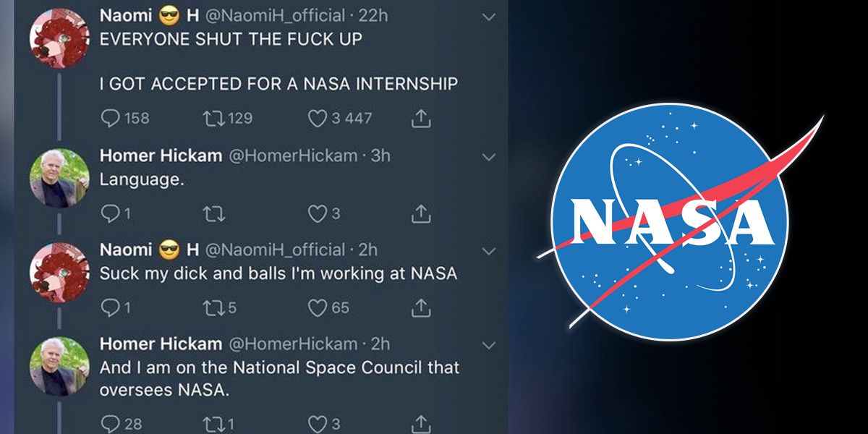
Task: Share the NASA internship tweet
Action: tap(421, 118)
